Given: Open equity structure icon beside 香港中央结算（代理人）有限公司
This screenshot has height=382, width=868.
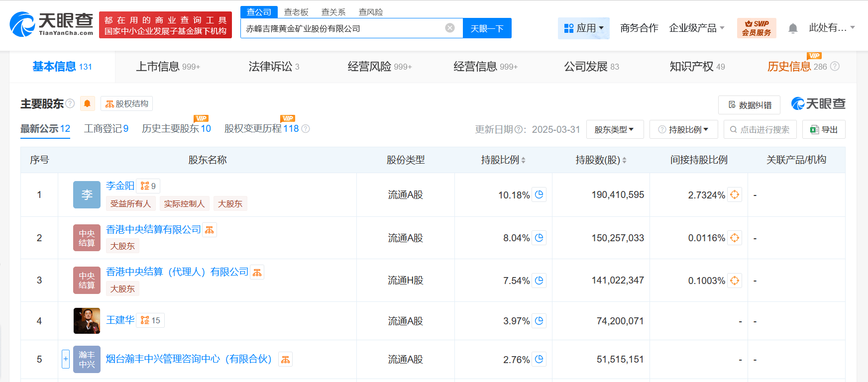Looking at the screenshot, I should click(257, 273).
